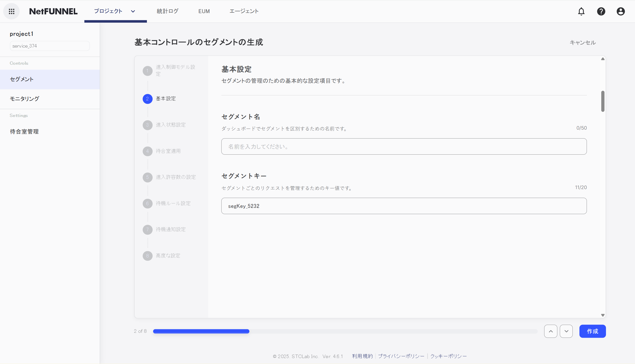The image size is (635, 364).
Task: Cancel segment creation via キャンセル
Action: pyautogui.click(x=583, y=43)
